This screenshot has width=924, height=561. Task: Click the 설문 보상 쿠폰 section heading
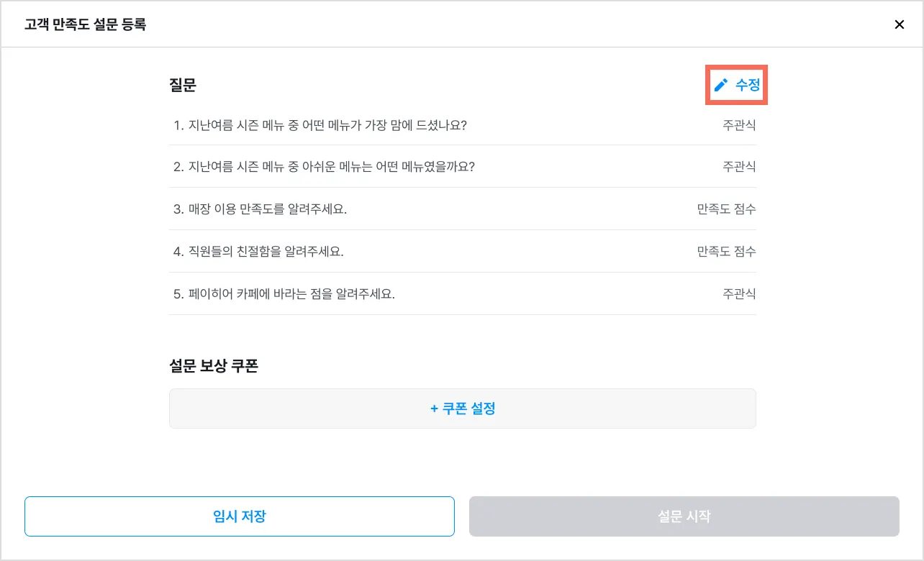214,365
